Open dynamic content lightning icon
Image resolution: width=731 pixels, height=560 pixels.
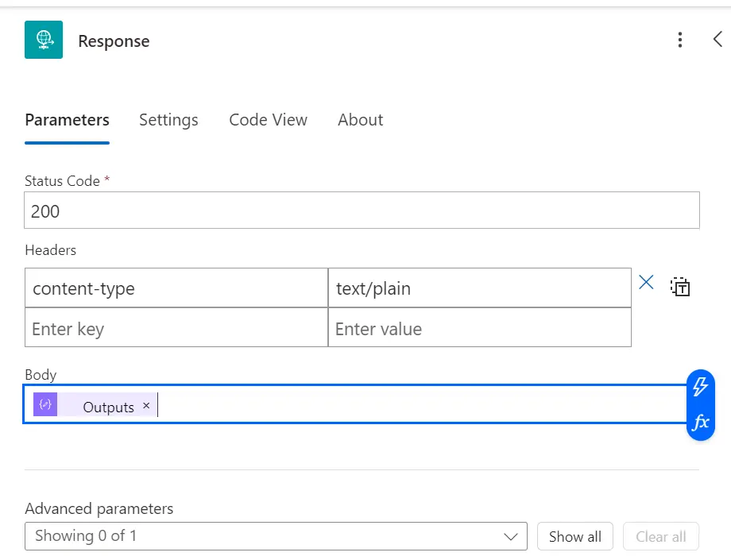[x=700, y=387]
